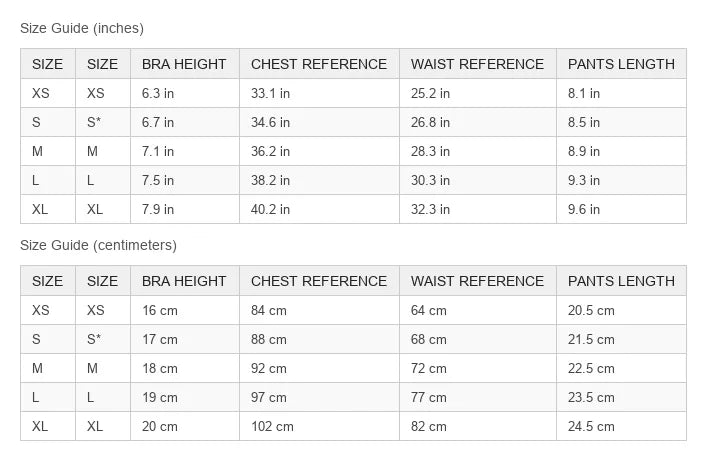This screenshot has height=460, width=706.
Task: Select the PANTS LENGTH header in centimeters table
Action: [x=621, y=281]
